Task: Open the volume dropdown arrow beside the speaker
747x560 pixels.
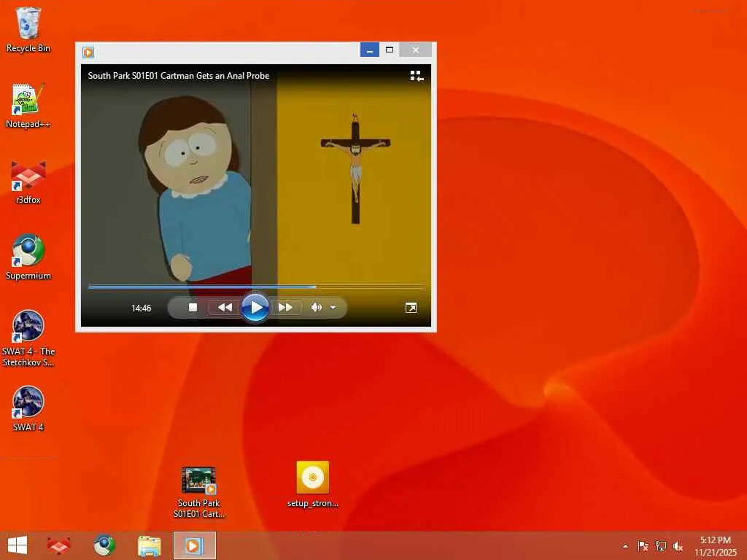Action: point(333,308)
